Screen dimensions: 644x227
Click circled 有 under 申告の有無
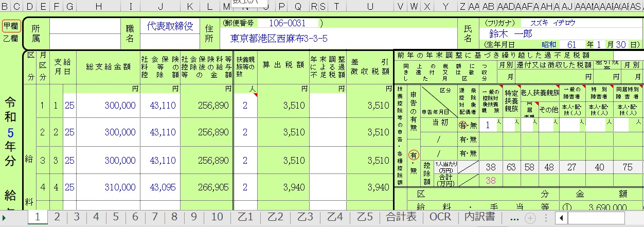click(413, 154)
